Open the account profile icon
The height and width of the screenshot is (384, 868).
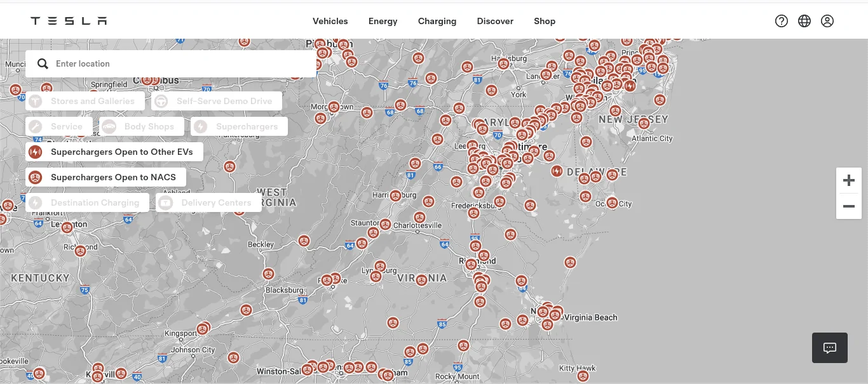click(x=827, y=21)
